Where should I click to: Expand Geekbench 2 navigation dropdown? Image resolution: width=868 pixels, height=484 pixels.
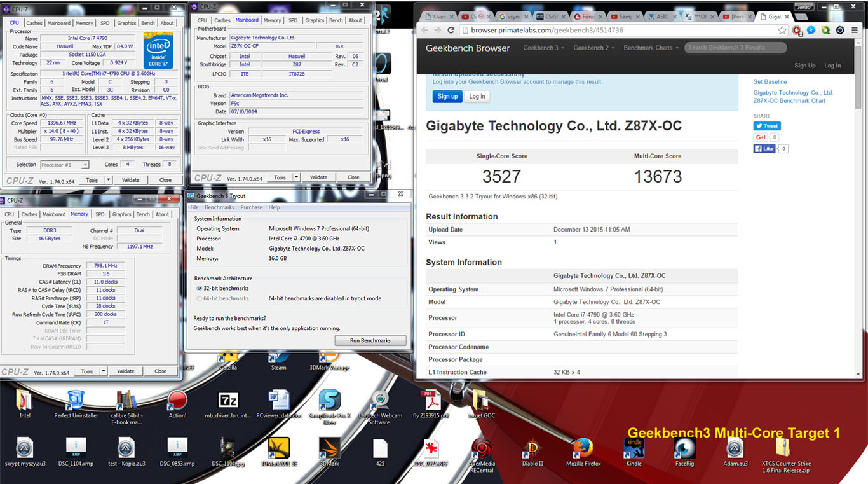coord(593,48)
